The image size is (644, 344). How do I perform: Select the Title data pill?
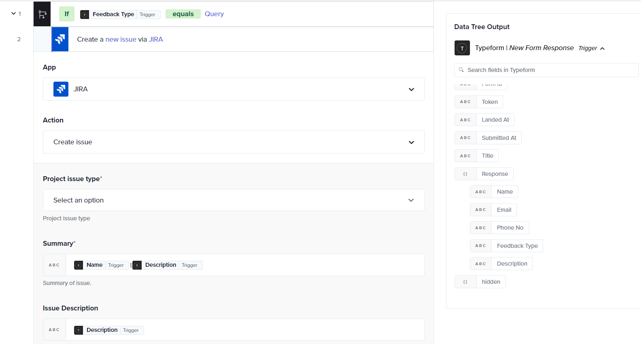[x=476, y=156]
